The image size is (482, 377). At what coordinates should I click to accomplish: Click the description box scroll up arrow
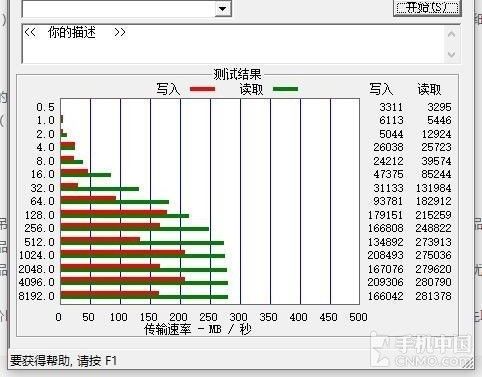coord(452,34)
